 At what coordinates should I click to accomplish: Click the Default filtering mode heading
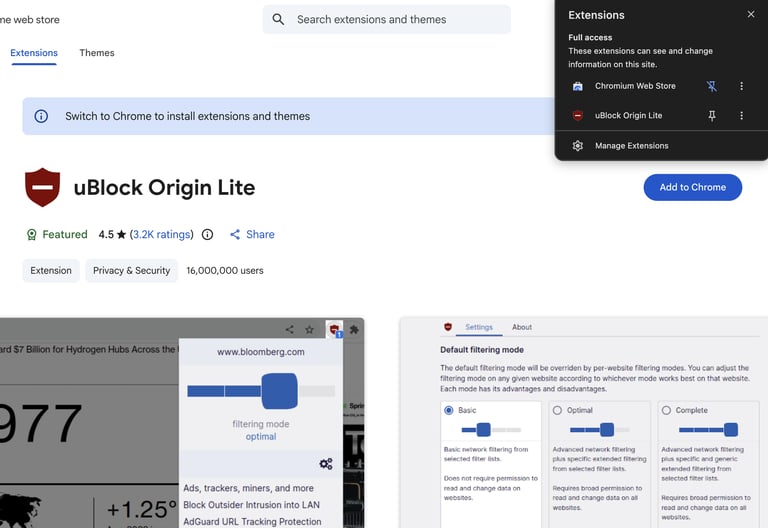click(x=482, y=350)
